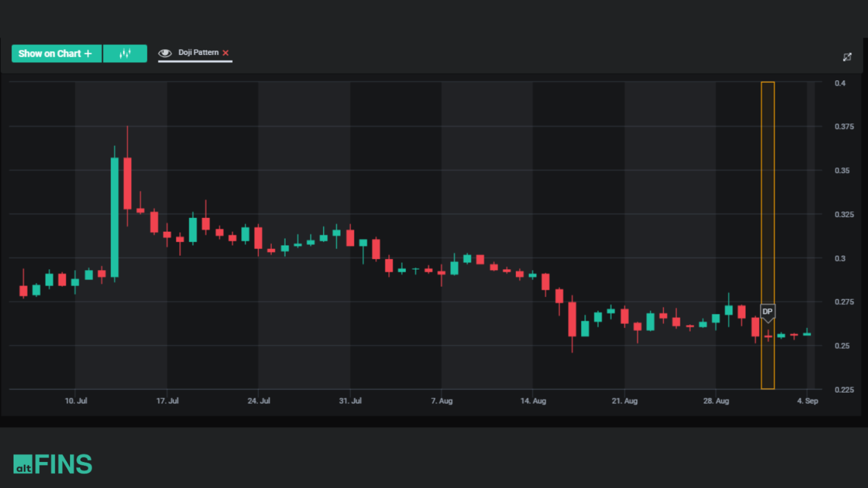
Task: Click the teal toolbar button with candlestick symbols
Action: pyautogui.click(x=125, y=53)
